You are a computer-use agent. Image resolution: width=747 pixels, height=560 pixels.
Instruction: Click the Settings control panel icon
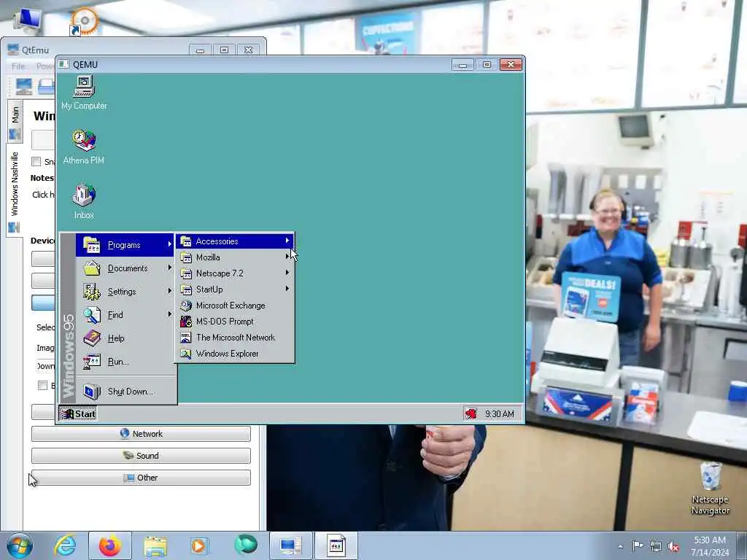point(91,292)
